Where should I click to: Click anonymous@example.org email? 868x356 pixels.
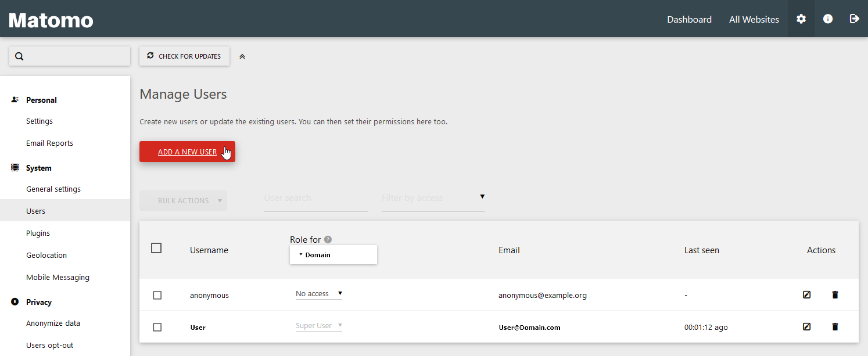[x=543, y=295]
